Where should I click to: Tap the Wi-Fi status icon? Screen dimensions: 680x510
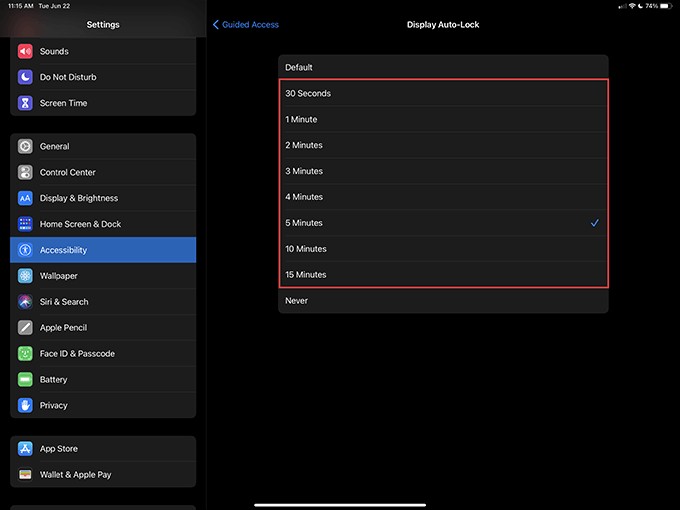tap(632, 6)
